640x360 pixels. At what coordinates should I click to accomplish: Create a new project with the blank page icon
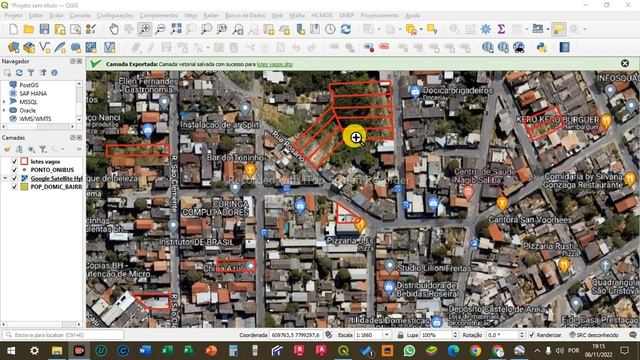click(13, 29)
